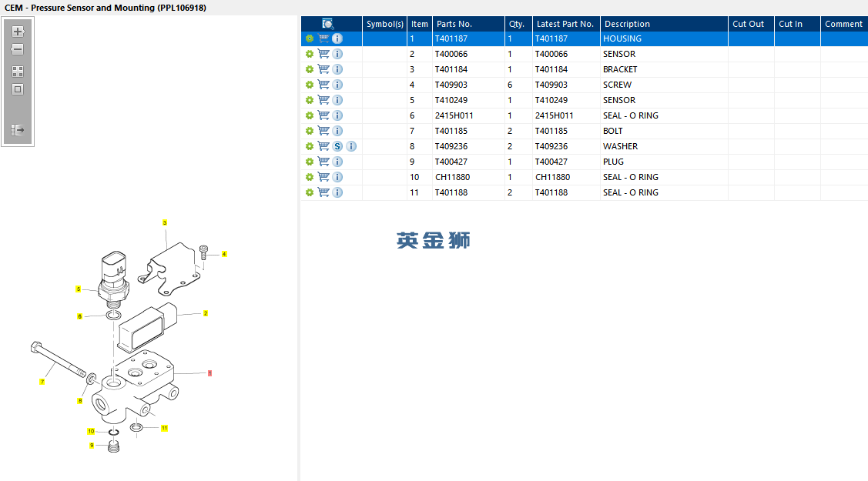Click gear icon for SENSOR T410249

(x=310, y=100)
